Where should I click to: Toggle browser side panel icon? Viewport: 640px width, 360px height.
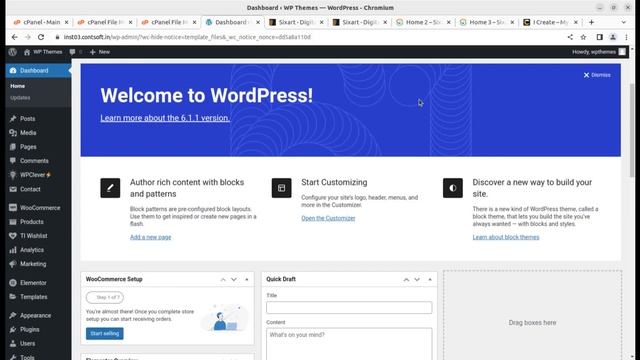[x=599, y=37]
